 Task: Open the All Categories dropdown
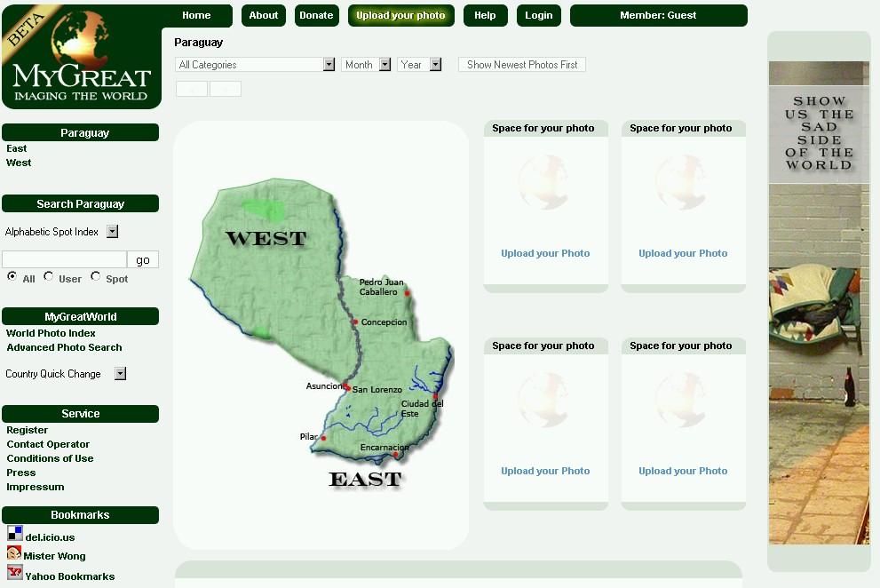(x=256, y=65)
